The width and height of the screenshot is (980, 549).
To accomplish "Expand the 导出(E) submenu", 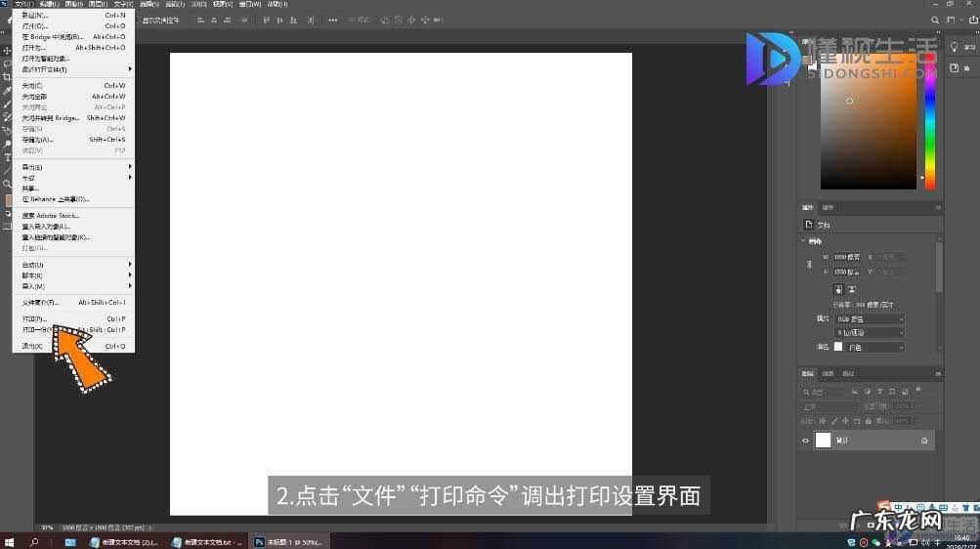I will [x=73, y=167].
